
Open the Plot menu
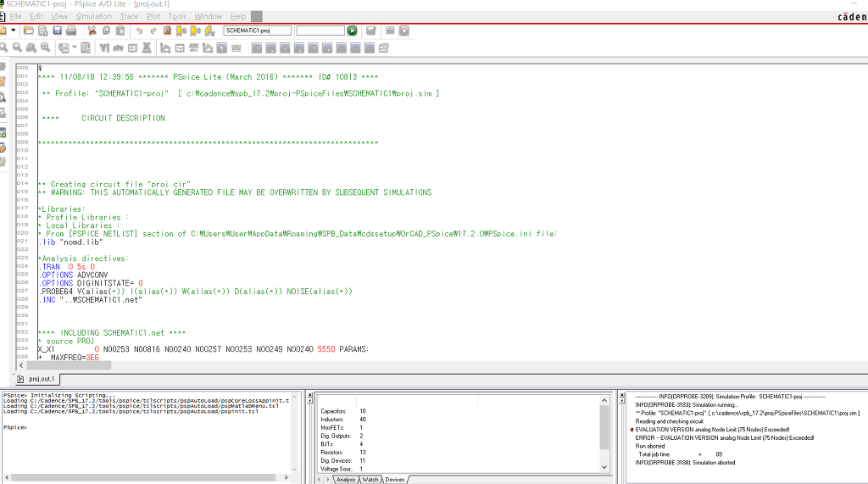pos(153,16)
